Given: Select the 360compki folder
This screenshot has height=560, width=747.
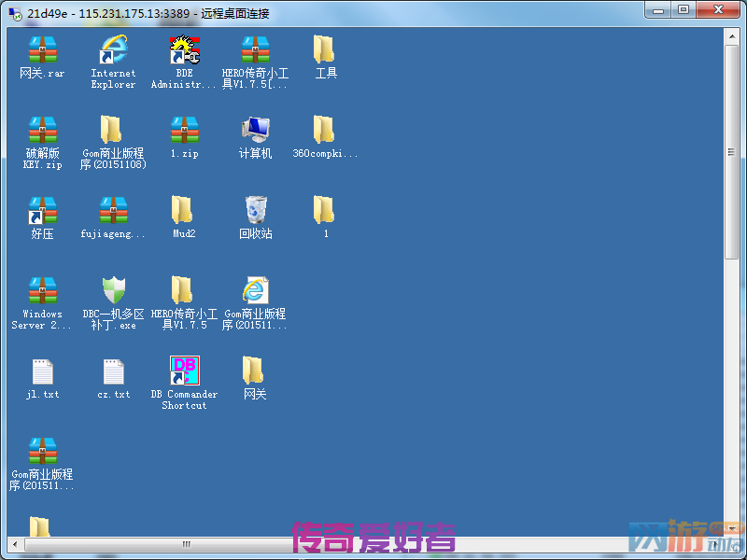Looking at the screenshot, I should pos(325,131).
